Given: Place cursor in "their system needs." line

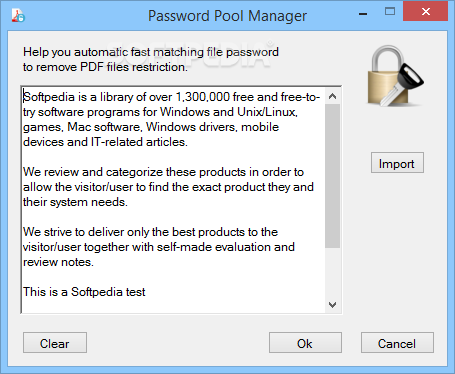Looking at the screenshot, I should 75,202.
